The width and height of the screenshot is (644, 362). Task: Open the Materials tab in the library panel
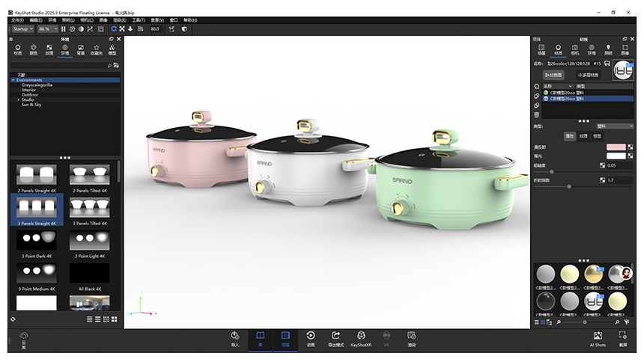click(18, 50)
